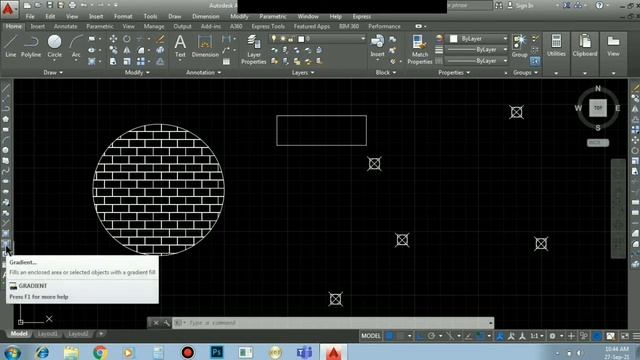This screenshot has width=640, height=360.
Task: Click the Insert block tool
Action: point(377,46)
